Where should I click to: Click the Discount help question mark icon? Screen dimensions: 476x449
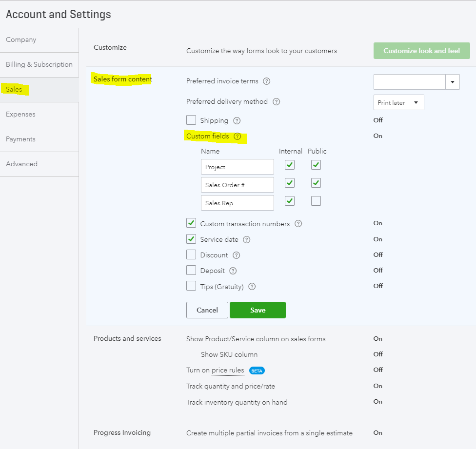(237, 255)
